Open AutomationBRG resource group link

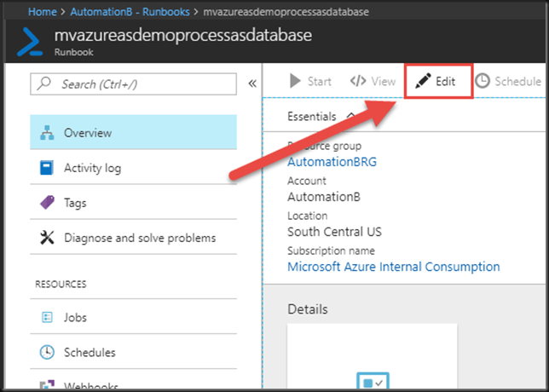[332, 162]
